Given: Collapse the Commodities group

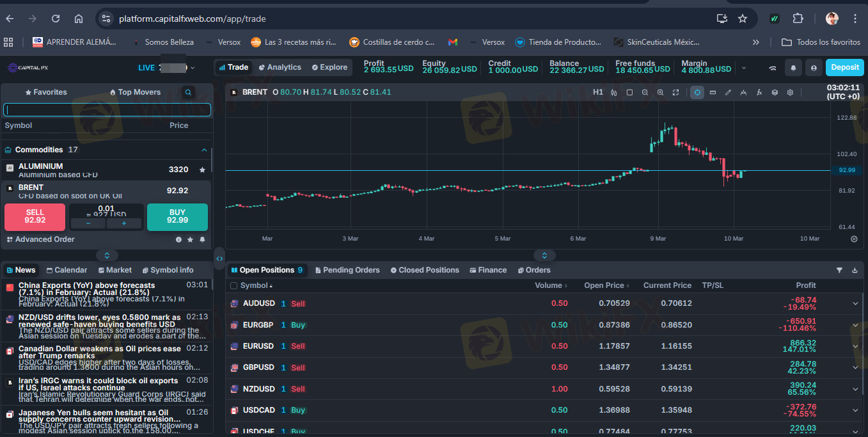Looking at the screenshot, I should click(x=204, y=150).
